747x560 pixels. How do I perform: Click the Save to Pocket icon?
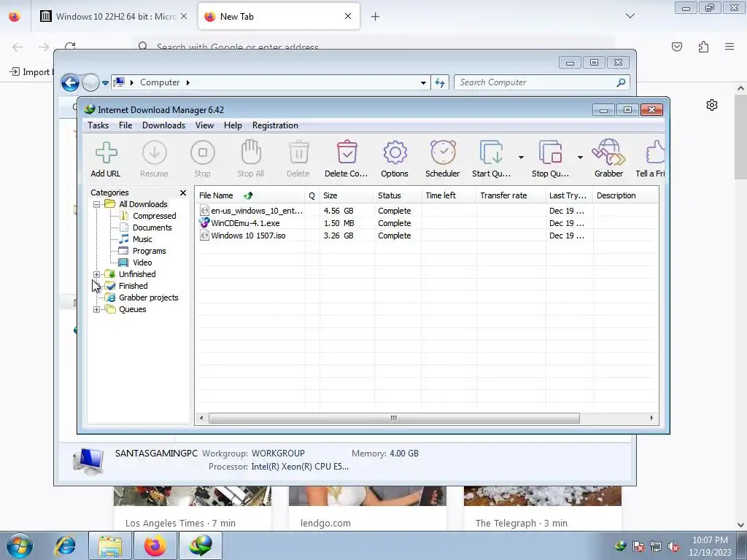click(677, 46)
